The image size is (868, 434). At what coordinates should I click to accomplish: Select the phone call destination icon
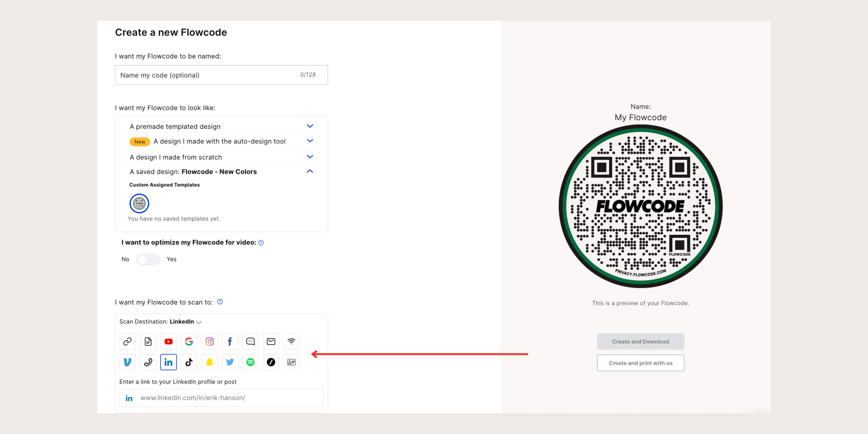148,362
